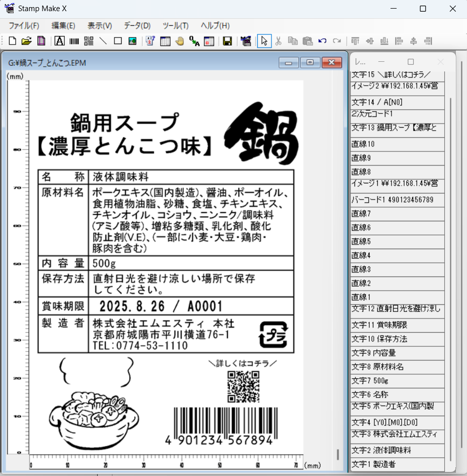Select the Line drawing tool
467x476 pixels.
click(x=103, y=41)
